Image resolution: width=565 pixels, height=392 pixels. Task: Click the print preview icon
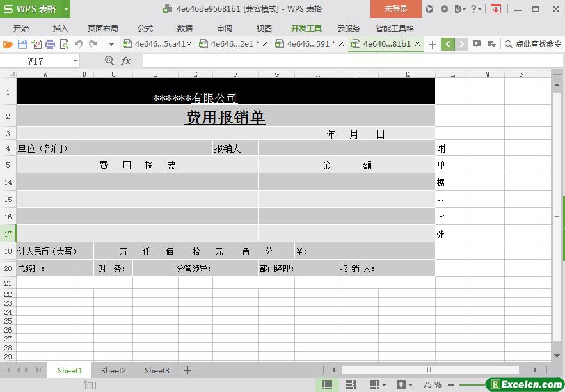coord(64,44)
